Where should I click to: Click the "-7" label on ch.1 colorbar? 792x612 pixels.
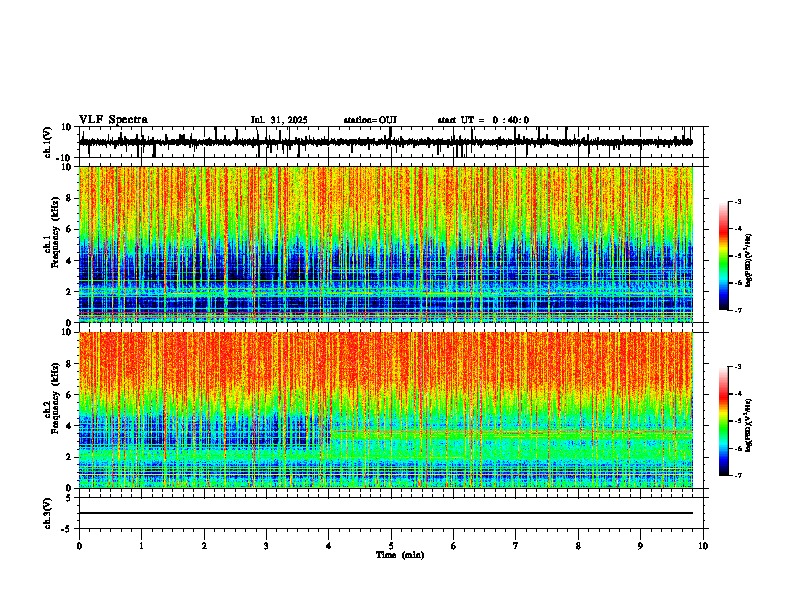[x=738, y=311]
